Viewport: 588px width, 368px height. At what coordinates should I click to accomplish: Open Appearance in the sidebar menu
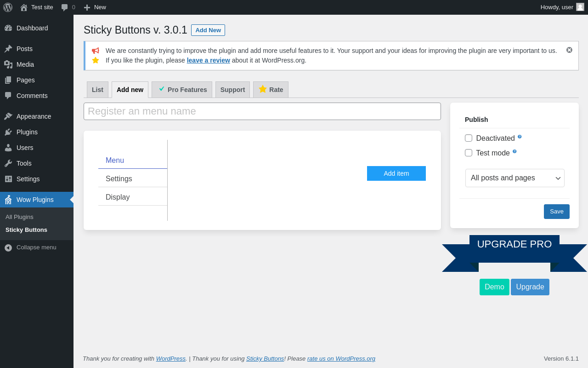pos(37,116)
